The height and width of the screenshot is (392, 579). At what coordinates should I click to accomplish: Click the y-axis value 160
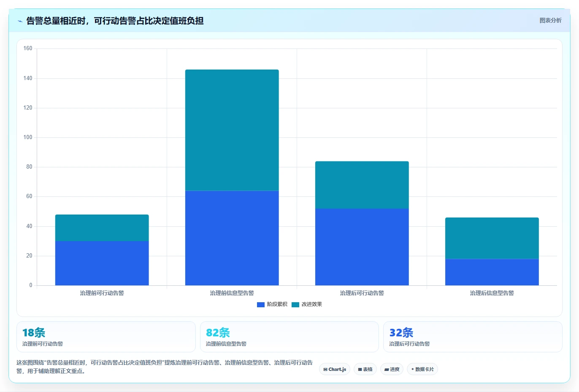[x=28, y=48]
